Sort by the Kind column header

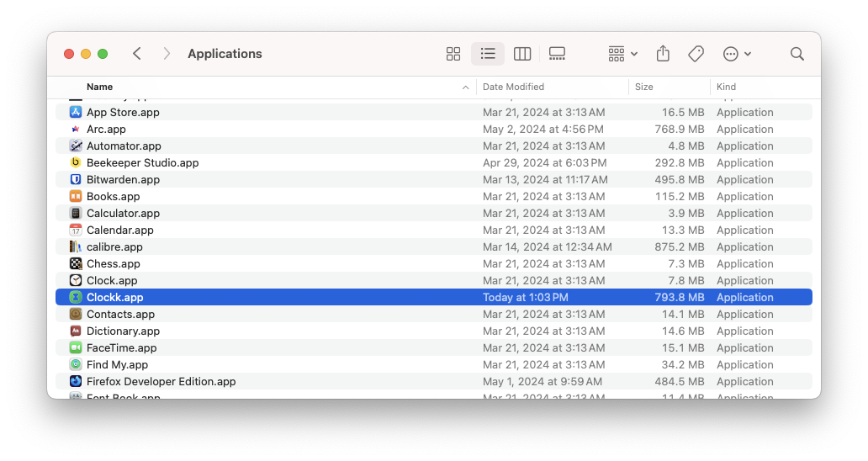click(726, 87)
